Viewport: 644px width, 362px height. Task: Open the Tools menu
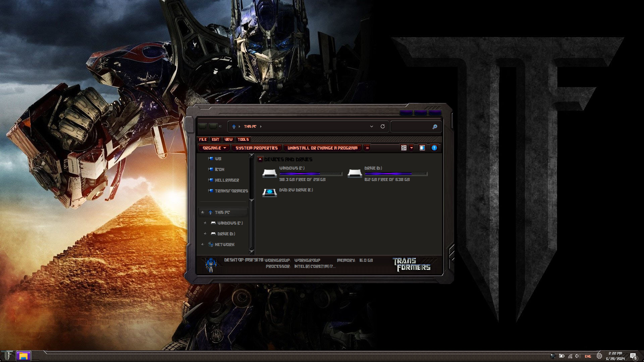tap(243, 139)
